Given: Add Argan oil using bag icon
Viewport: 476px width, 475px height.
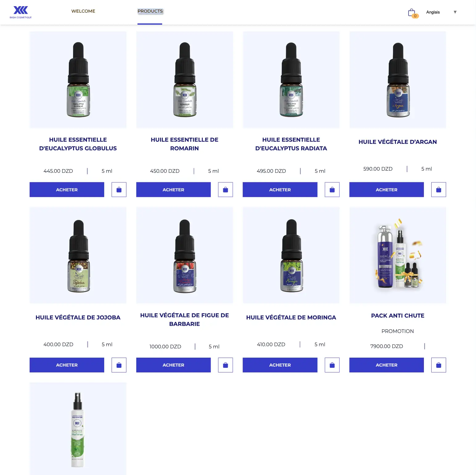Looking at the screenshot, I should tap(439, 189).
